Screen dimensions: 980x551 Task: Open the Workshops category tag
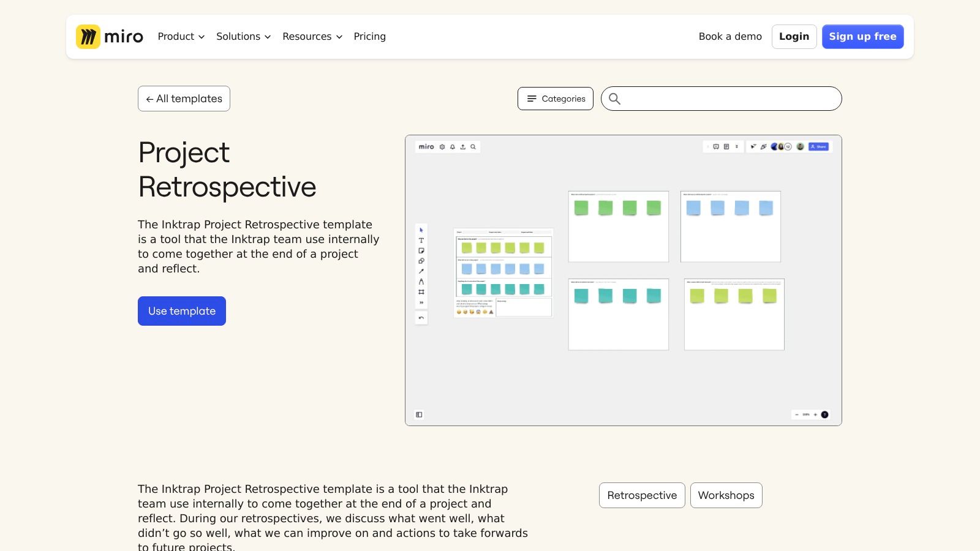coord(726,495)
